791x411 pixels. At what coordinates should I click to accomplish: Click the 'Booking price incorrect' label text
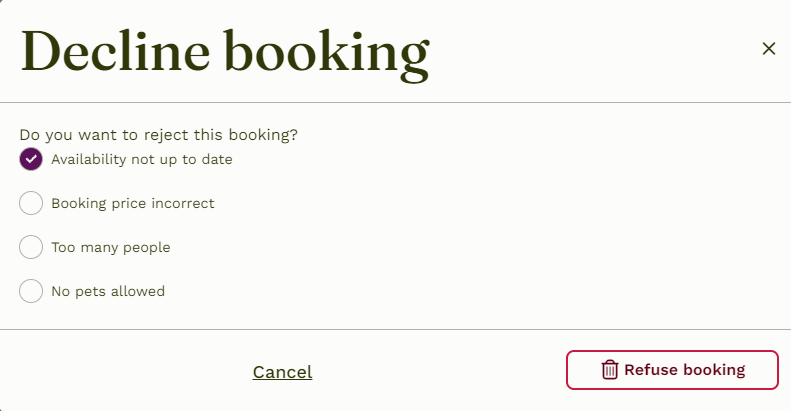point(133,203)
